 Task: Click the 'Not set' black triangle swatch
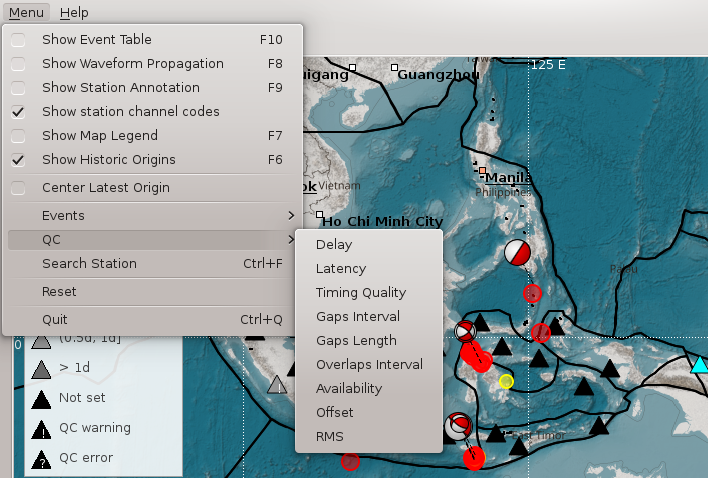pyautogui.click(x=41, y=399)
